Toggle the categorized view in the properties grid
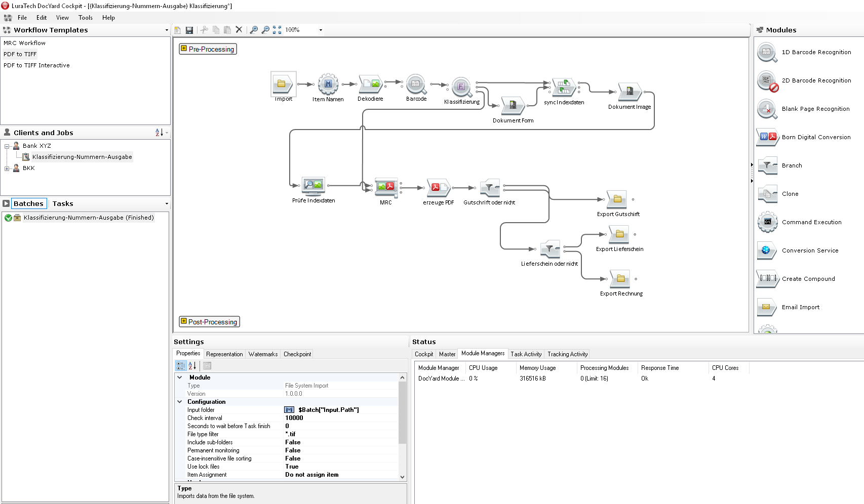 point(181,366)
